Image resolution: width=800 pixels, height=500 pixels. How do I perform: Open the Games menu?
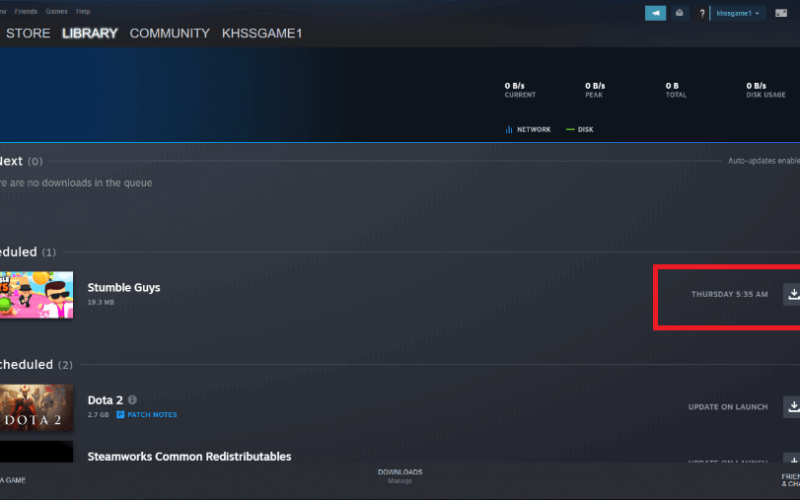click(56, 11)
